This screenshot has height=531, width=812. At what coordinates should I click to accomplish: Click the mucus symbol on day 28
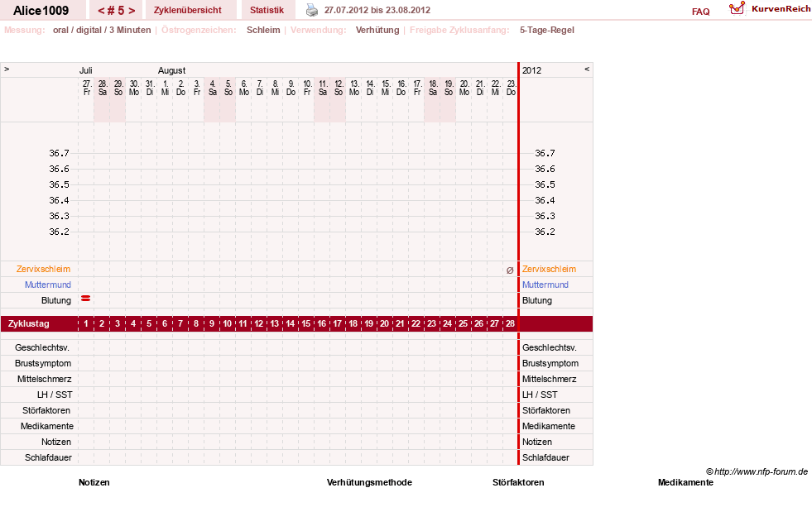510,270
